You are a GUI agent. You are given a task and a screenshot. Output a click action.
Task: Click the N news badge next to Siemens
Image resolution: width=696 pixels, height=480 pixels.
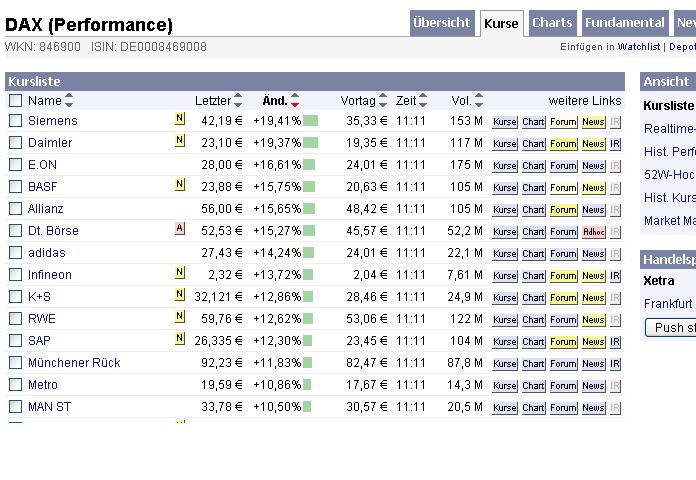[x=180, y=119]
